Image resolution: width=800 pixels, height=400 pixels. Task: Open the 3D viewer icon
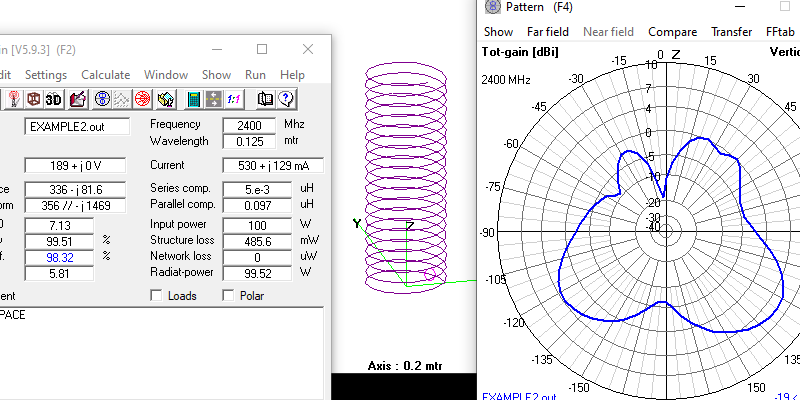(54, 99)
